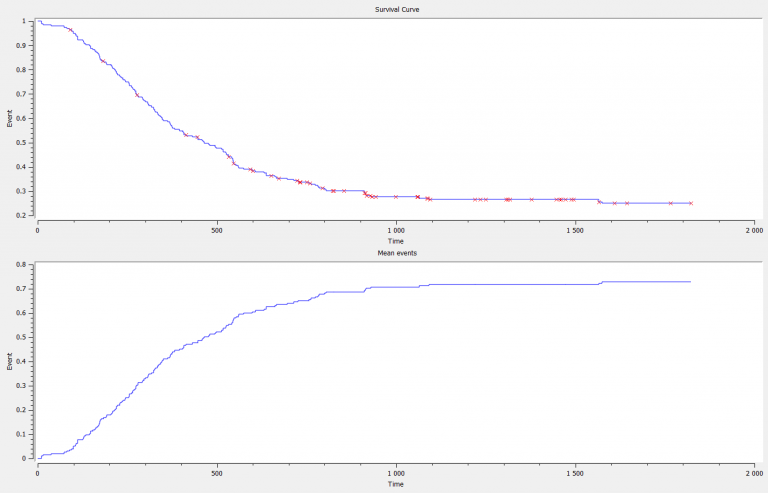Select the 1 500 tick label on Mean events x-axis

pos(574,472)
